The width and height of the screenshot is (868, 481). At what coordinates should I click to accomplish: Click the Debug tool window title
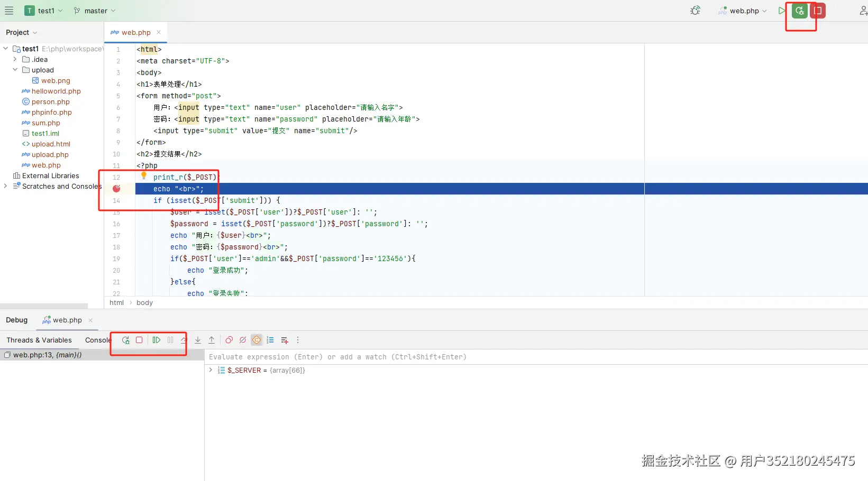(x=16, y=320)
